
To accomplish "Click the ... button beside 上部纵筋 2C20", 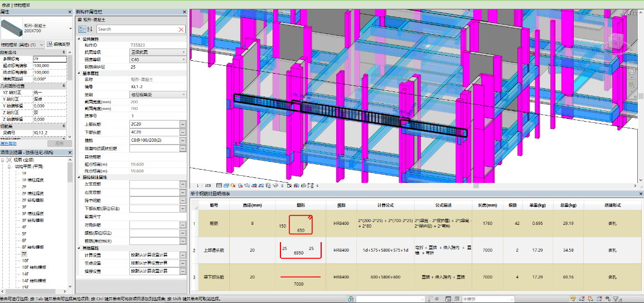I will click(183, 124).
